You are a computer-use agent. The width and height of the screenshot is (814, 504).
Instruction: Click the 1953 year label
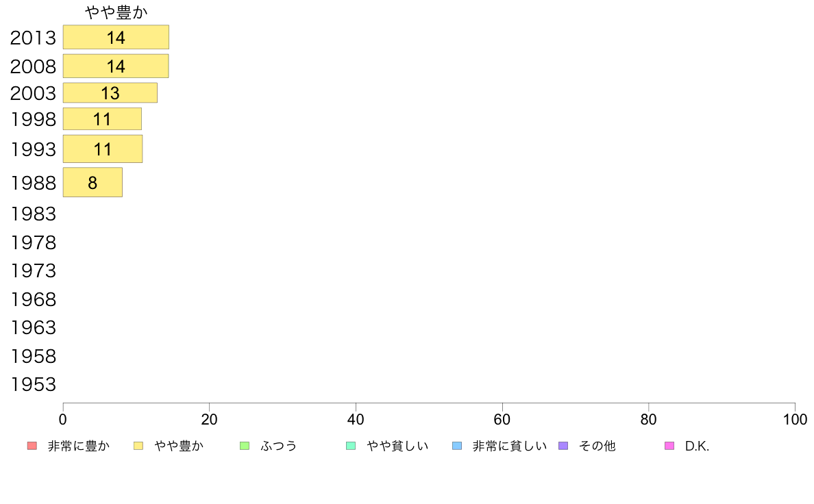(33, 385)
